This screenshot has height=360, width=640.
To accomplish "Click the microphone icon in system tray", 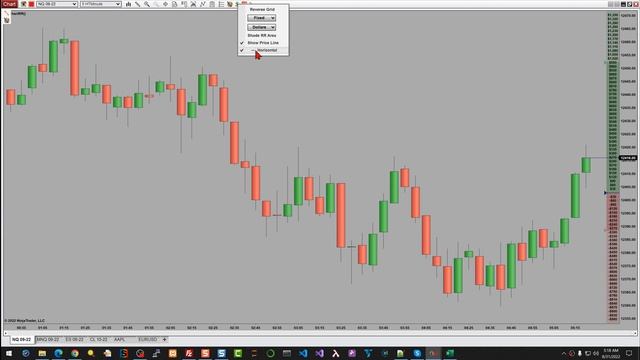I will 580,353.
